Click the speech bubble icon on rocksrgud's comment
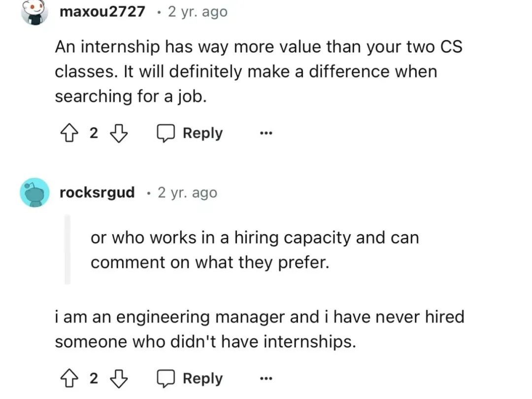This screenshot has width=532, height=399. point(166,379)
